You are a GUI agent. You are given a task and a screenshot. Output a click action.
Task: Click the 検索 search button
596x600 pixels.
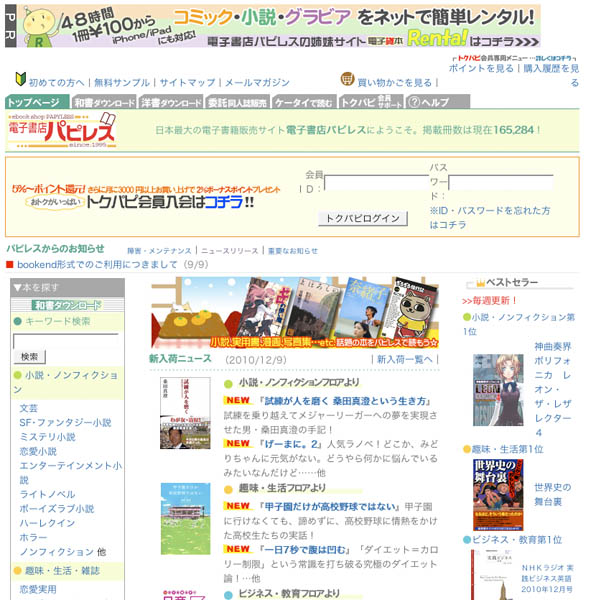(x=29, y=357)
